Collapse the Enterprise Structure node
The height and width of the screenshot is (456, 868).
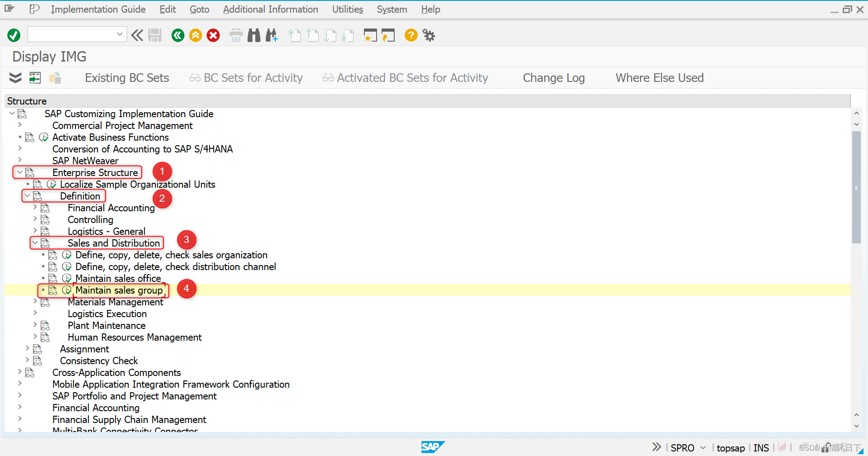19,172
